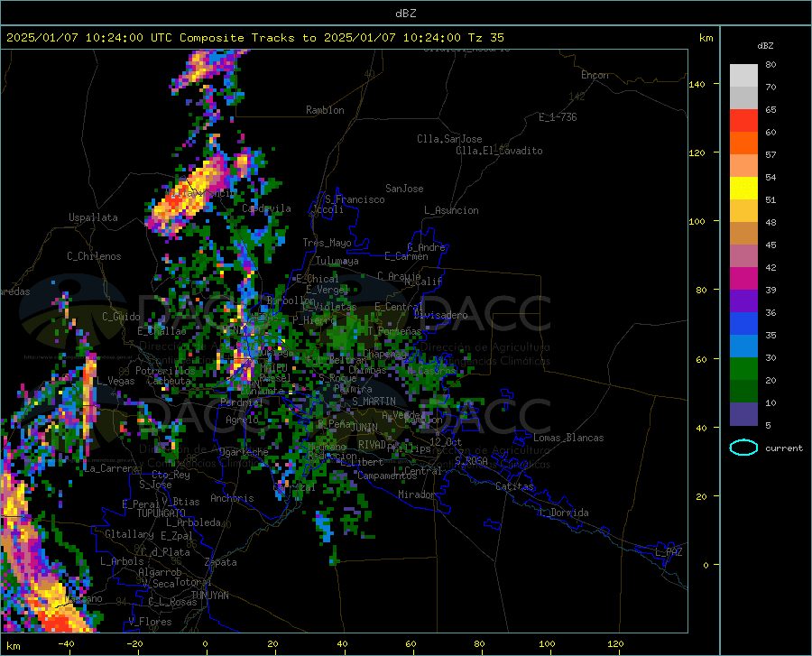Viewport: 812px width, 656px height.
Task: Click the cyan 'current' ellipse legend icon
Action: pos(743,448)
